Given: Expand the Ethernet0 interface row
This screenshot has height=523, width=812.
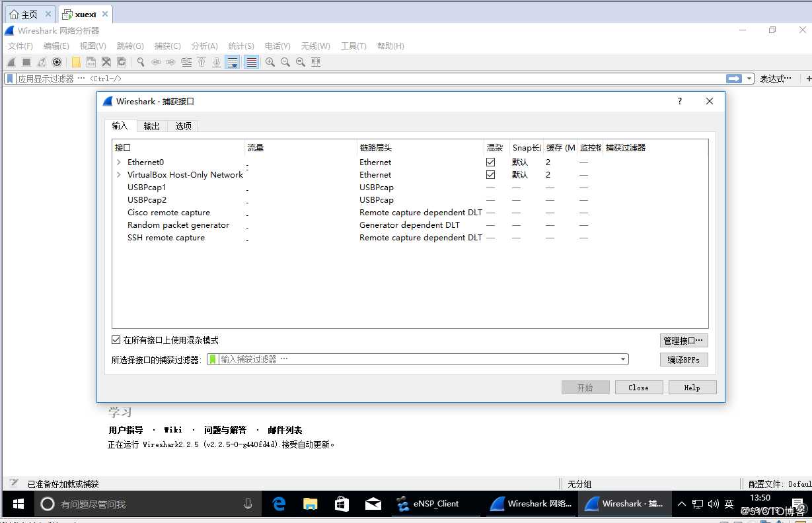Looking at the screenshot, I should pos(119,162).
